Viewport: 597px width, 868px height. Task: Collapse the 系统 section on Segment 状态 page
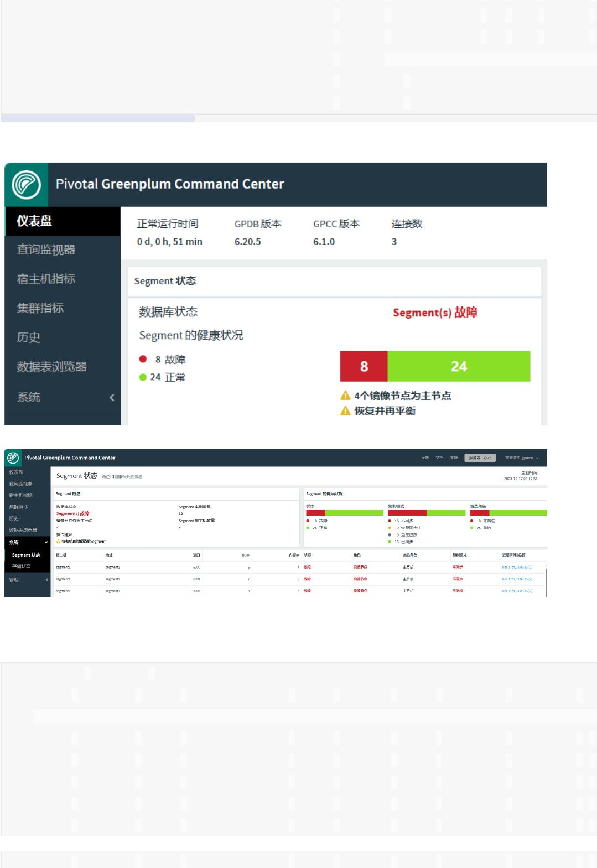46,542
